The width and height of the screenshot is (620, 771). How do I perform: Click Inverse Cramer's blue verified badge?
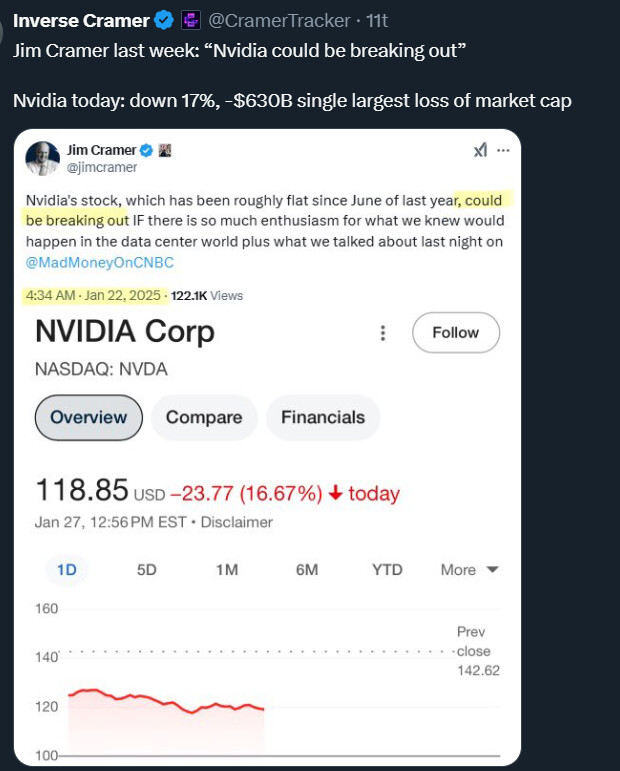click(164, 21)
